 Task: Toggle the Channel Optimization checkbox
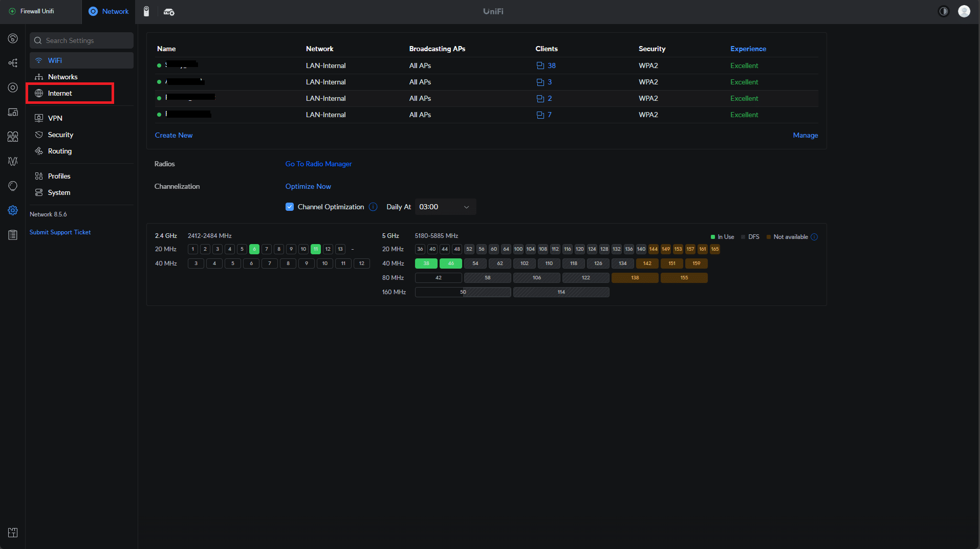coord(290,207)
